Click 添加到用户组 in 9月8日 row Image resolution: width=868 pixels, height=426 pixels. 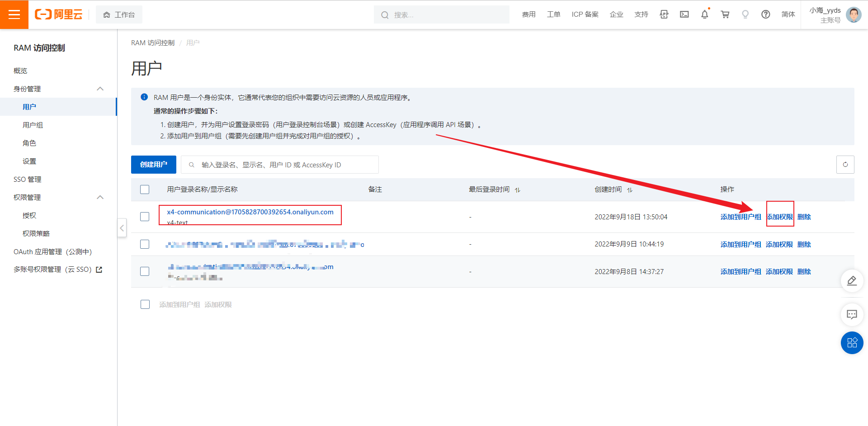pos(741,271)
